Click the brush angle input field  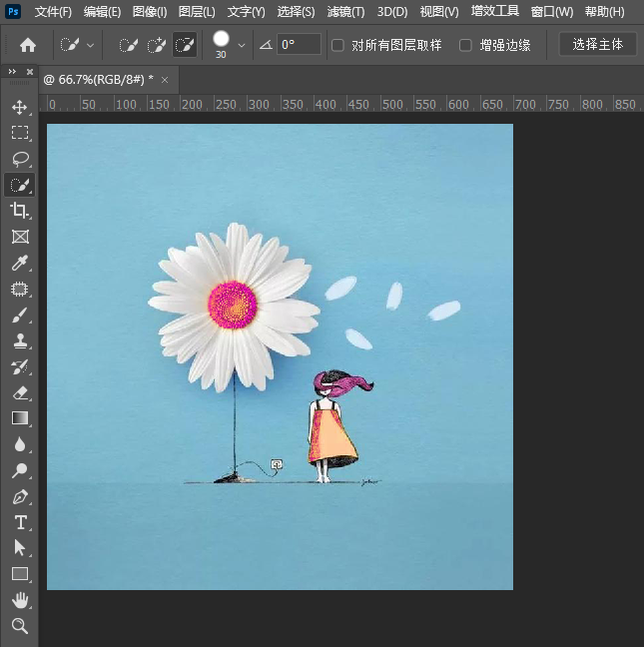coord(299,45)
